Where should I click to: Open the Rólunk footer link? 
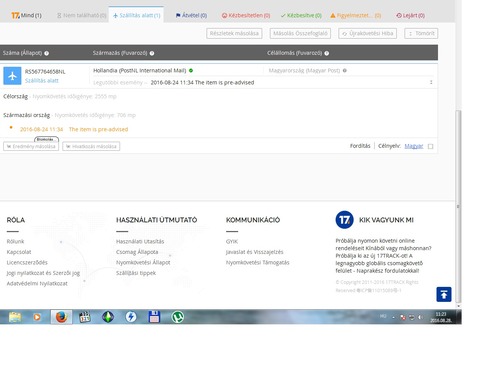click(x=15, y=241)
